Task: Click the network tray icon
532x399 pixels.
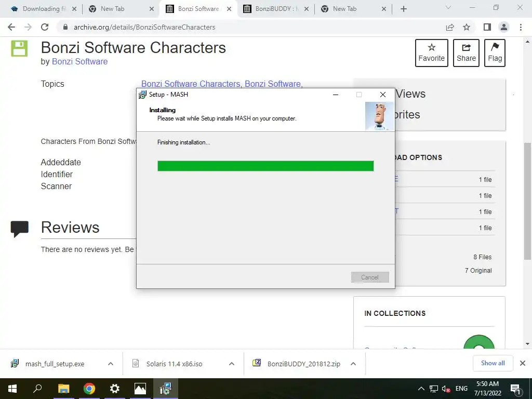Action: point(434,389)
